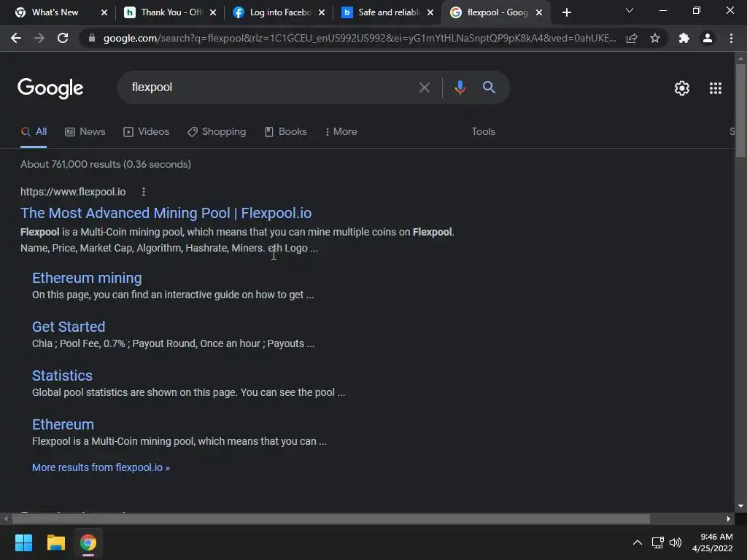Click the scroll down arrow
This screenshot has width=747, height=560.
click(x=740, y=506)
